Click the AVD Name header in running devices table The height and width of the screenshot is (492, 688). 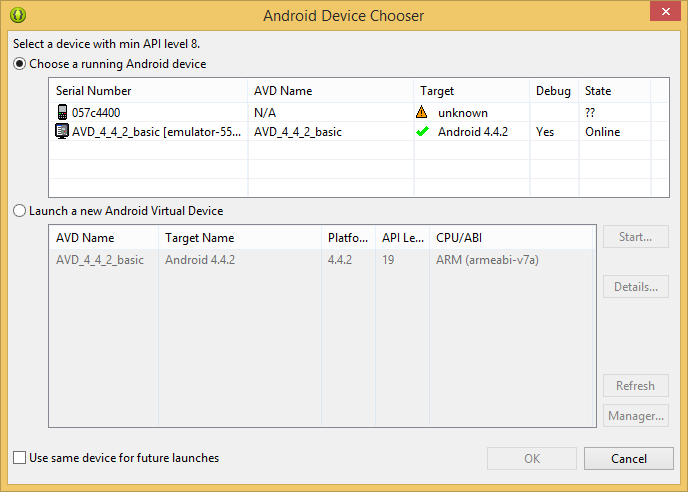tap(283, 91)
